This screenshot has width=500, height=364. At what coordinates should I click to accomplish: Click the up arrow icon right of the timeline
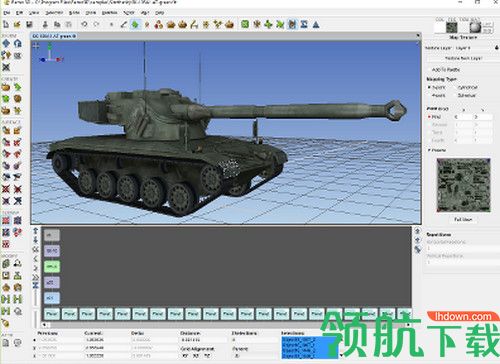click(417, 231)
